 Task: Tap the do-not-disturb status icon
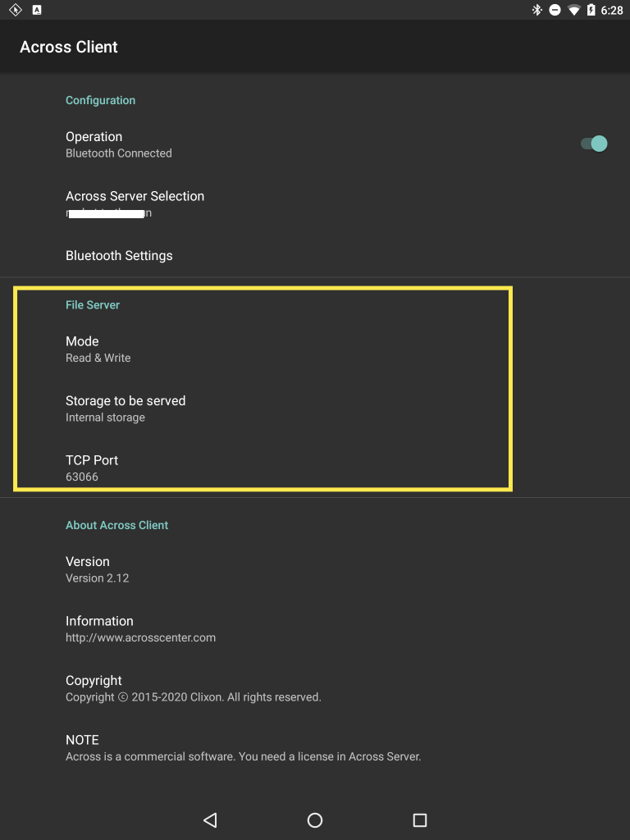[555, 10]
